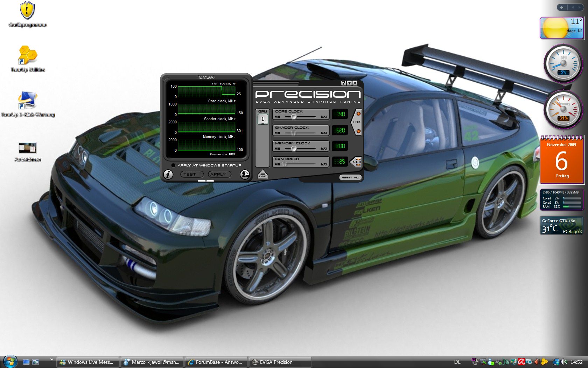Click the Shader Clock value display

(x=339, y=130)
